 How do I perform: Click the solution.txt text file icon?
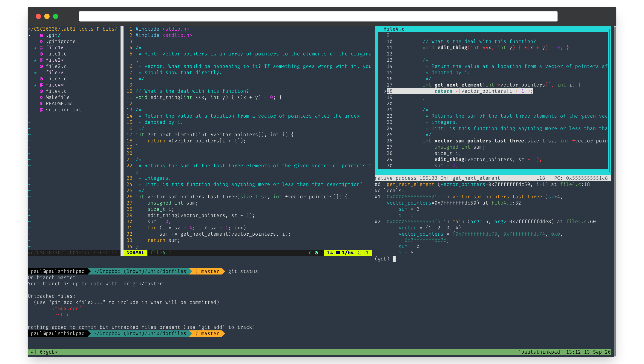(41, 110)
